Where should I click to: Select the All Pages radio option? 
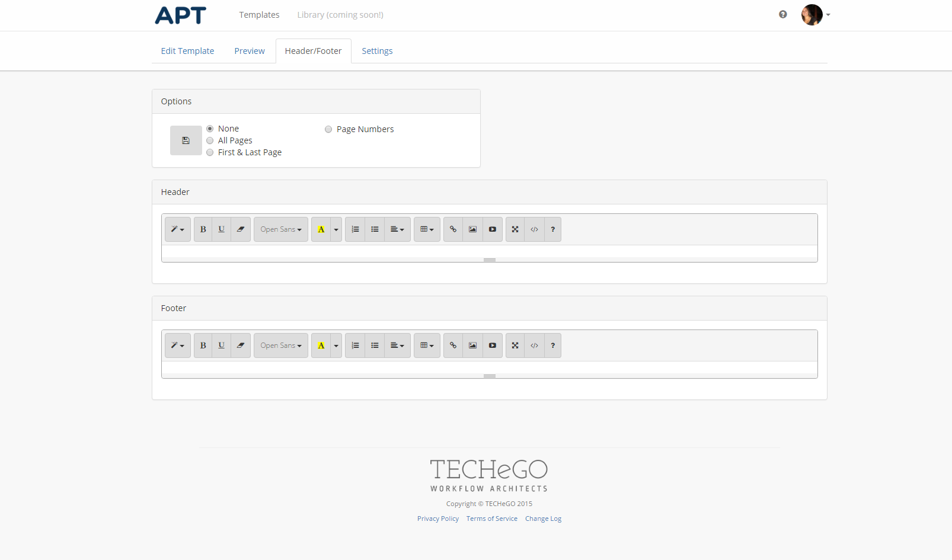(x=210, y=140)
